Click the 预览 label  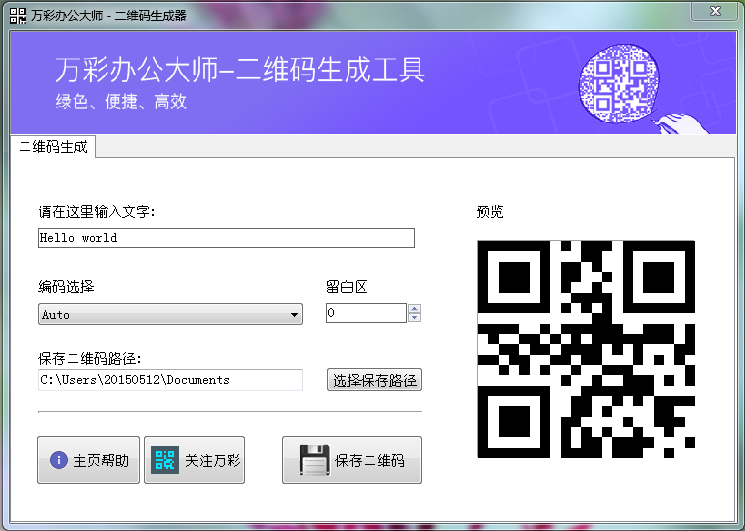(x=490, y=211)
